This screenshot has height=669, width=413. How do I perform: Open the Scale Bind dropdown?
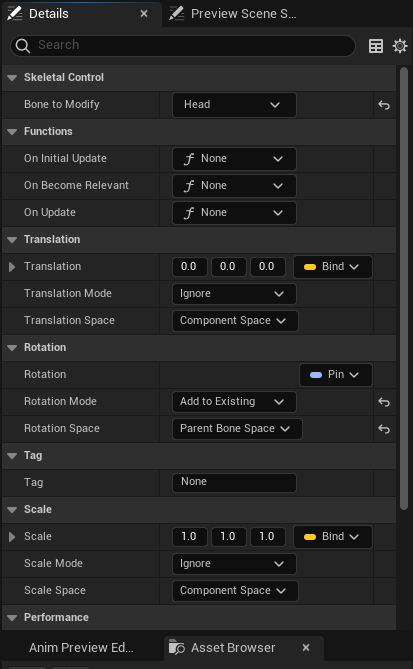[x=333, y=537]
